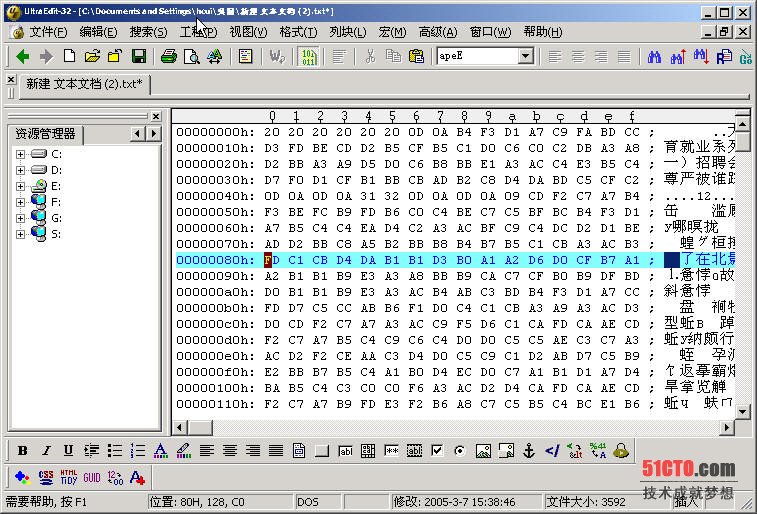Click the New file icon
The image size is (757, 514).
pyautogui.click(x=69, y=56)
